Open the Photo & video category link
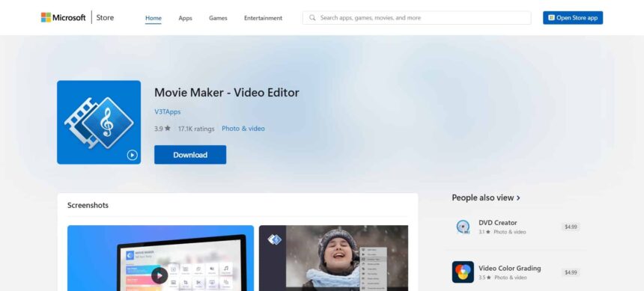 coord(243,129)
